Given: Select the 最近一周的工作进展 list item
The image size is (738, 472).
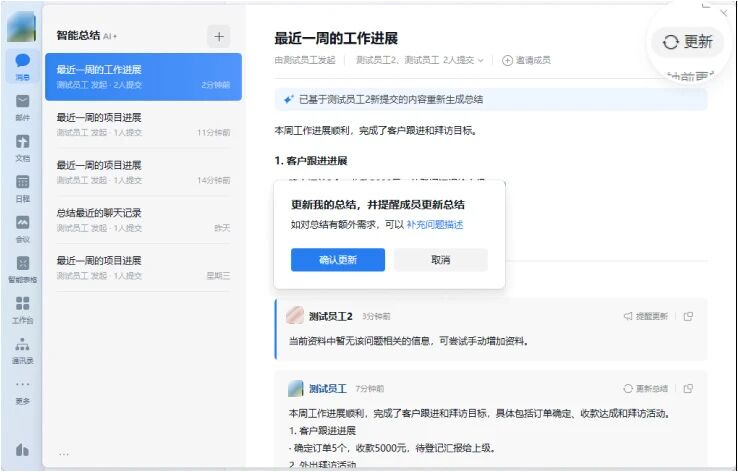Looking at the screenshot, I should click(x=143, y=77).
